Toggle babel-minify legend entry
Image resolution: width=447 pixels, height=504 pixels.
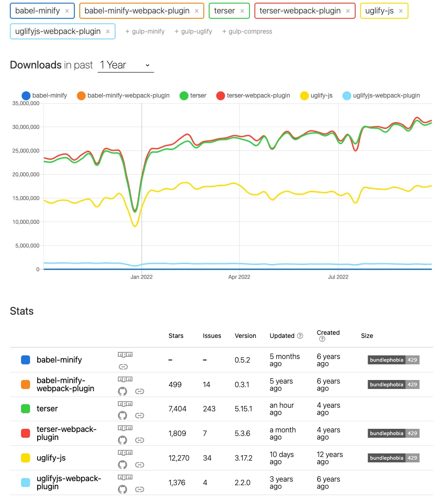coord(44,95)
